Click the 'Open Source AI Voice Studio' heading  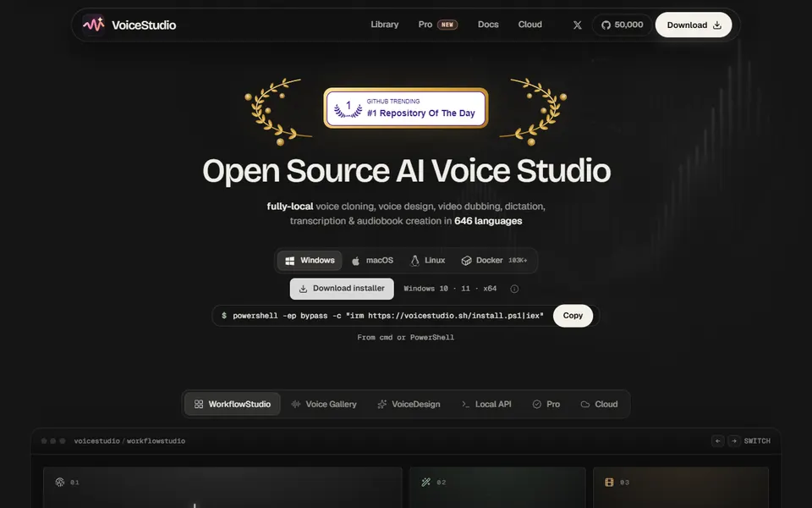pos(407,171)
